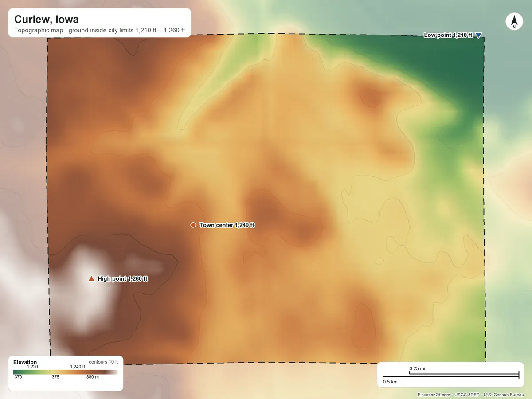The width and height of the screenshot is (532, 399).
Task: Click the 'USGS 3DEP' attribution text
Action: (467, 395)
